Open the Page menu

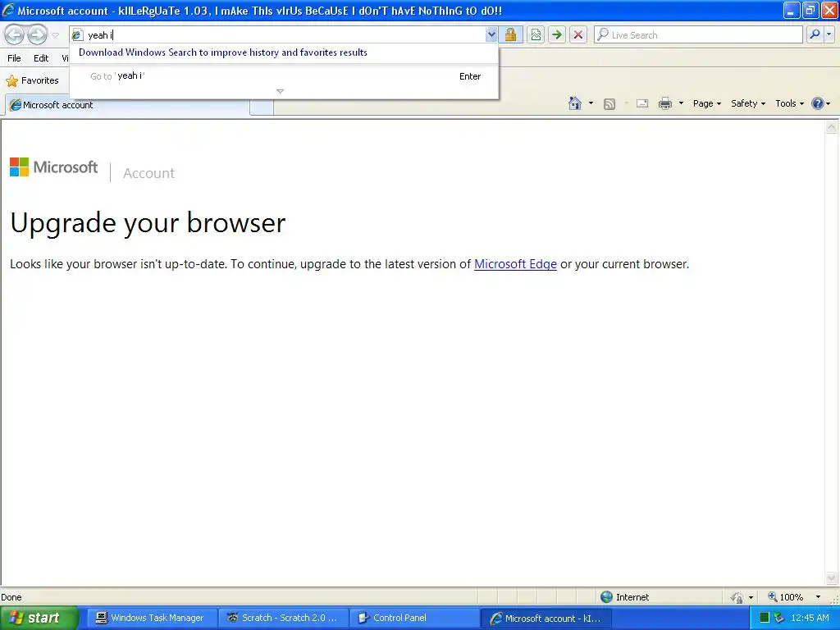tap(707, 103)
